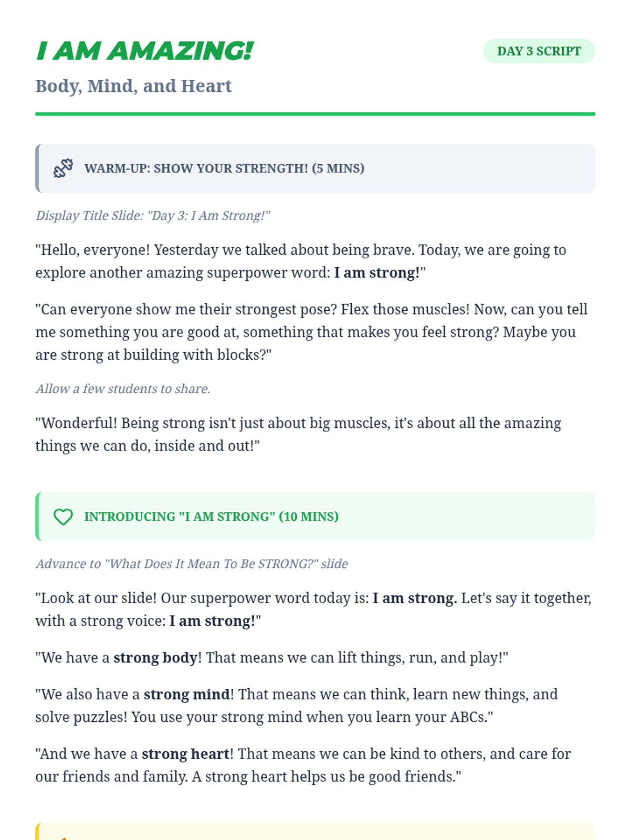Click the paragraph starting Hello, everyone!
630x840 pixels.
click(300, 261)
